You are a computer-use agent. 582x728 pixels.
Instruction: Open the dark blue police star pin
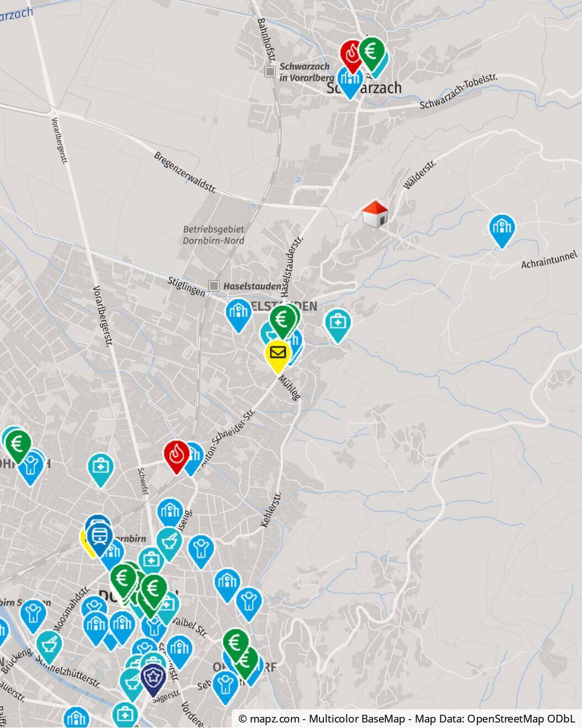[153, 680]
